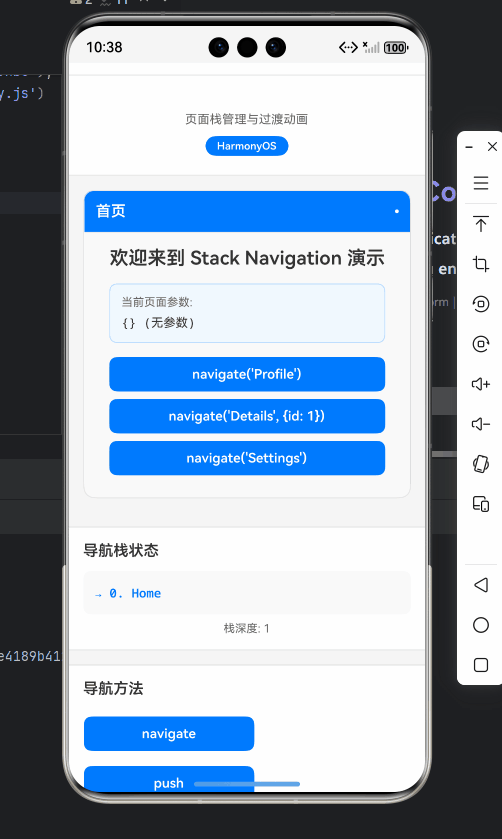Select the '0. Home' stack entry
This screenshot has height=839, width=502.
click(x=247, y=593)
